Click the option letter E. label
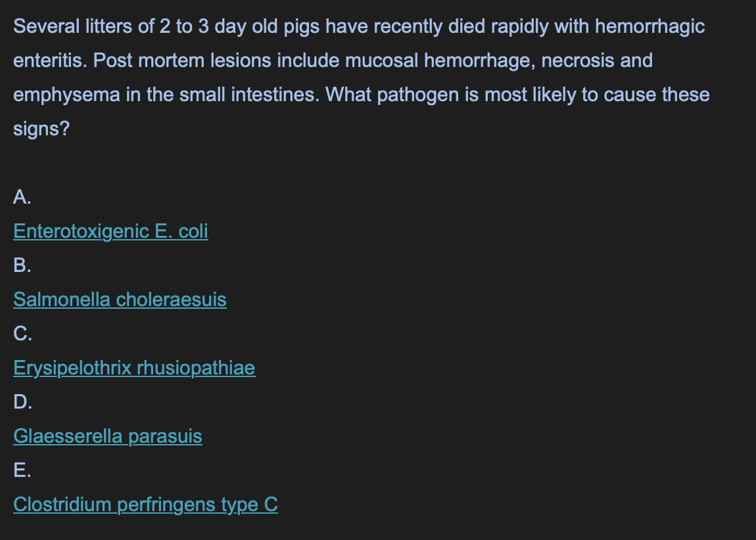This screenshot has height=540, width=756. point(22,470)
